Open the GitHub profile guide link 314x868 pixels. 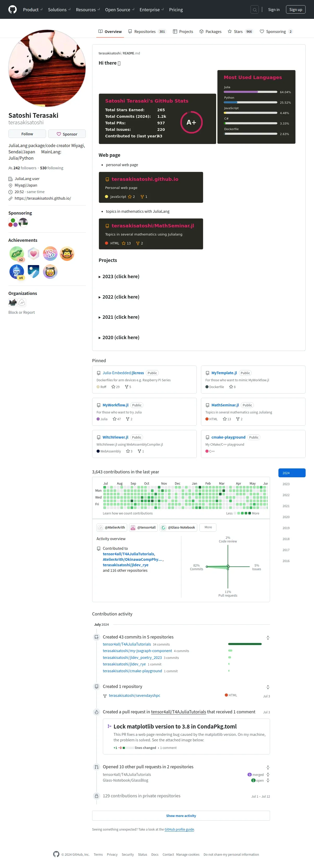179,829
